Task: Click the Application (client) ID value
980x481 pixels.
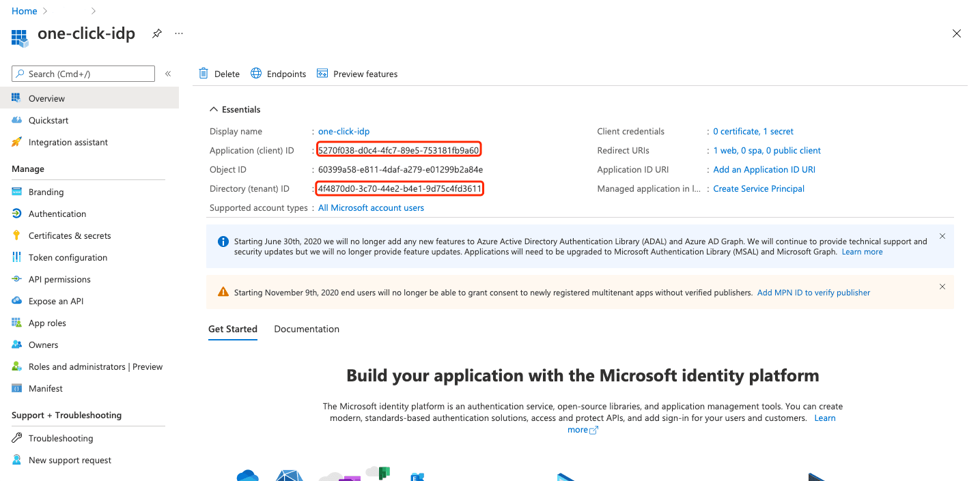Action: coord(399,150)
